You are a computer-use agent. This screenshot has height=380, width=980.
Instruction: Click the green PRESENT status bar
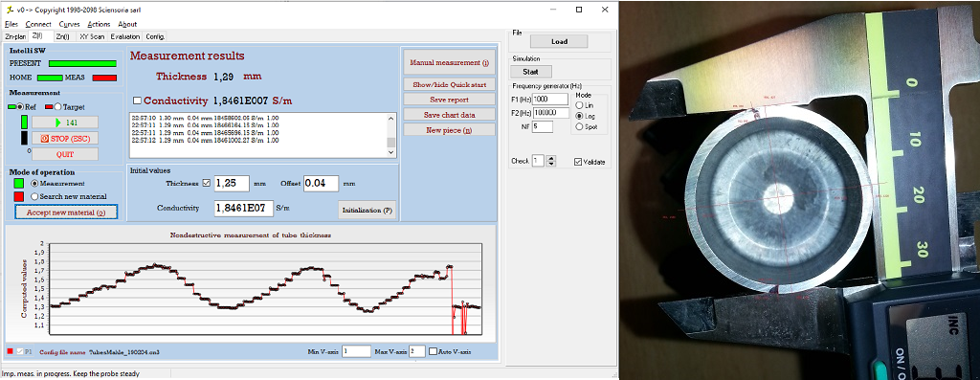(82, 63)
